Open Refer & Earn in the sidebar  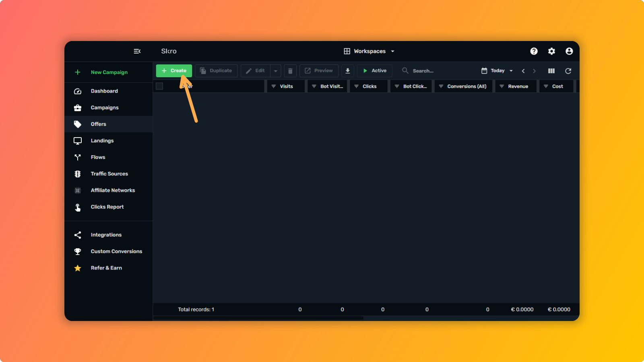coord(109,268)
